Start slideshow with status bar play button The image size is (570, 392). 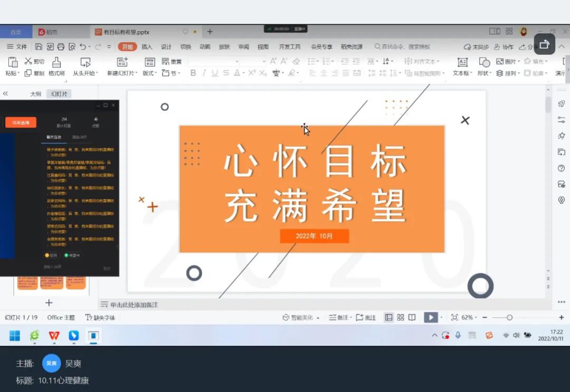(x=431, y=318)
